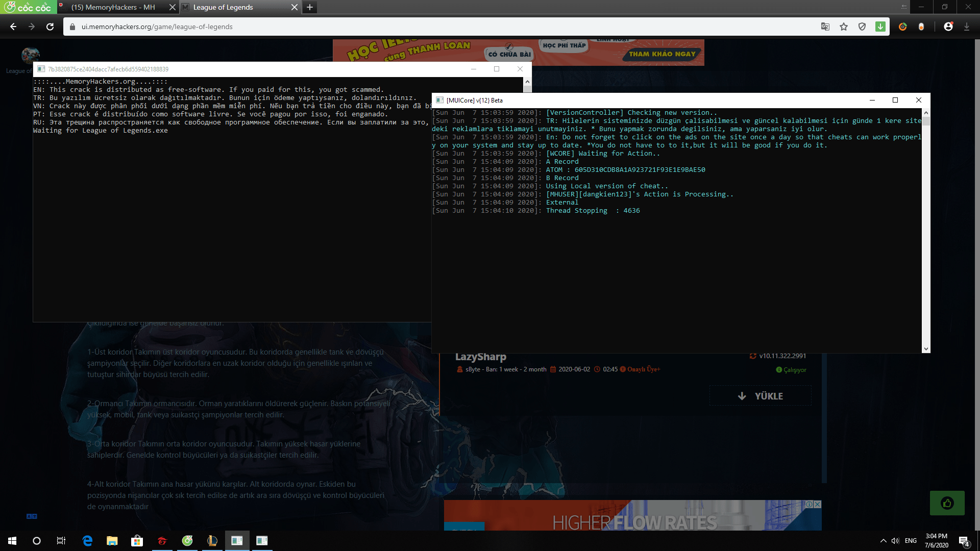Click the Onaylı Üye+ label
Viewport: 980px width, 551px height.
click(x=644, y=369)
